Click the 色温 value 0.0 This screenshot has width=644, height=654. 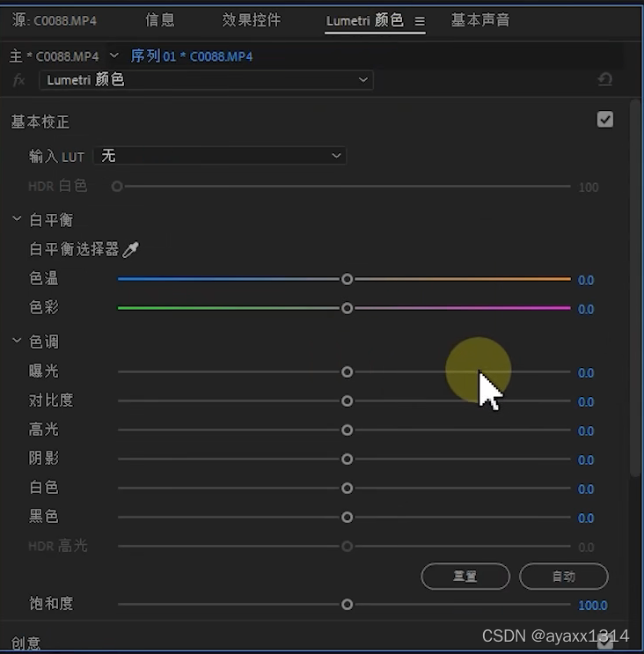[586, 280]
